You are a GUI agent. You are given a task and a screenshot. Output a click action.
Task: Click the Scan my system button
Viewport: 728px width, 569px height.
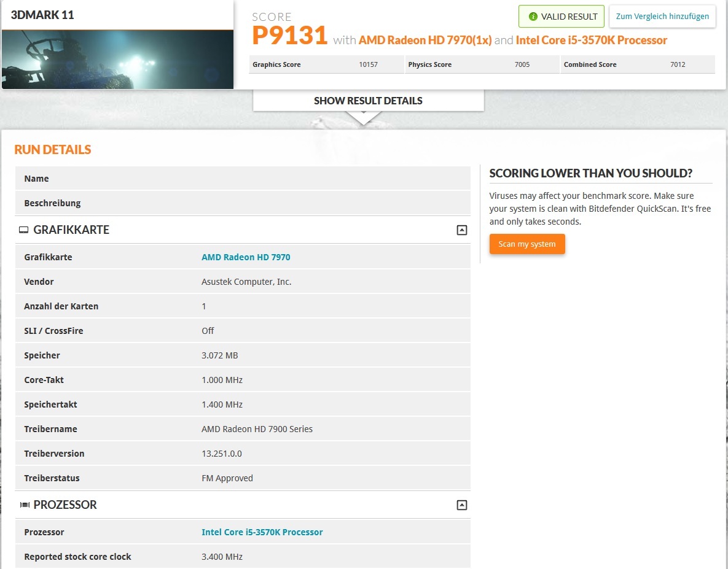[x=527, y=244]
